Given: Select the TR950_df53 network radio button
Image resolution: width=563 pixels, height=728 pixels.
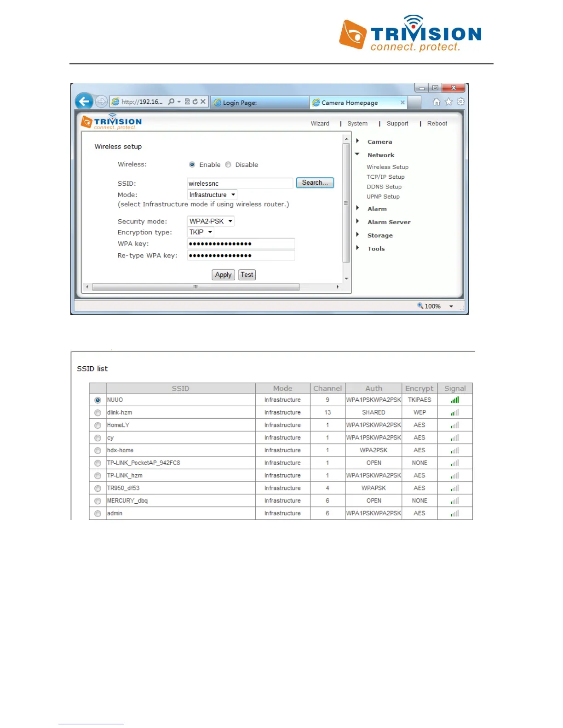Looking at the screenshot, I should click(x=98, y=488).
